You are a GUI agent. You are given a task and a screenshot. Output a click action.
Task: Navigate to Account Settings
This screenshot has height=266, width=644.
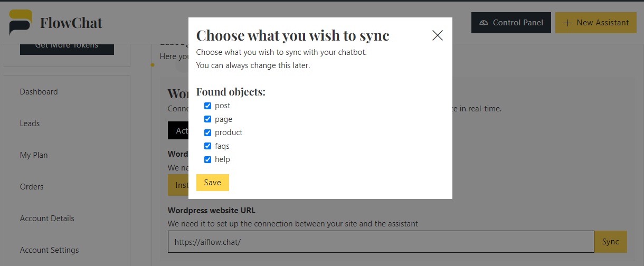pos(49,250)
